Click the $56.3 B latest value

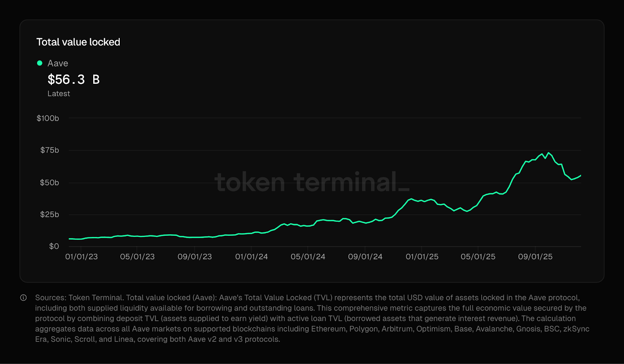[73, 80]
